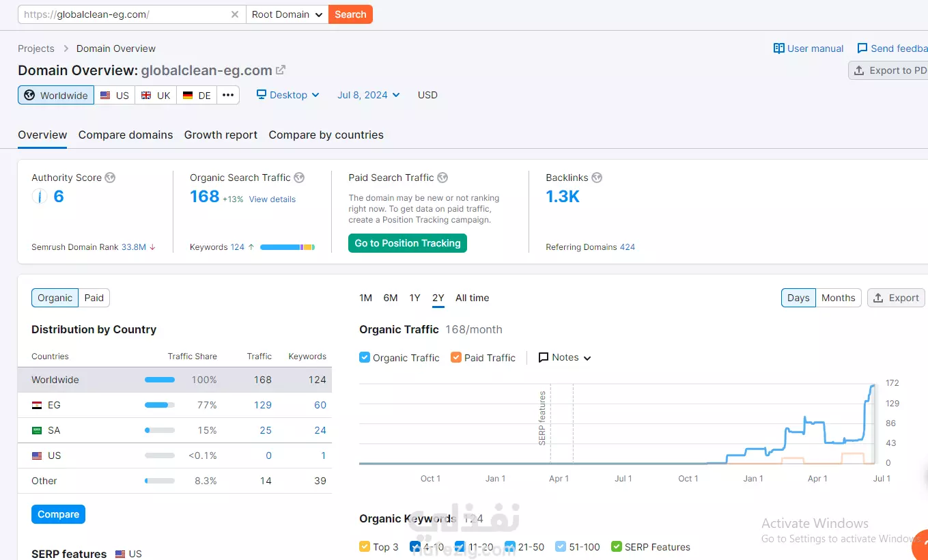Image resolution: width=928 pixels, height=560 pixels.
Task: Click the Desktop monitor icon
Action: tap(262, 94)
